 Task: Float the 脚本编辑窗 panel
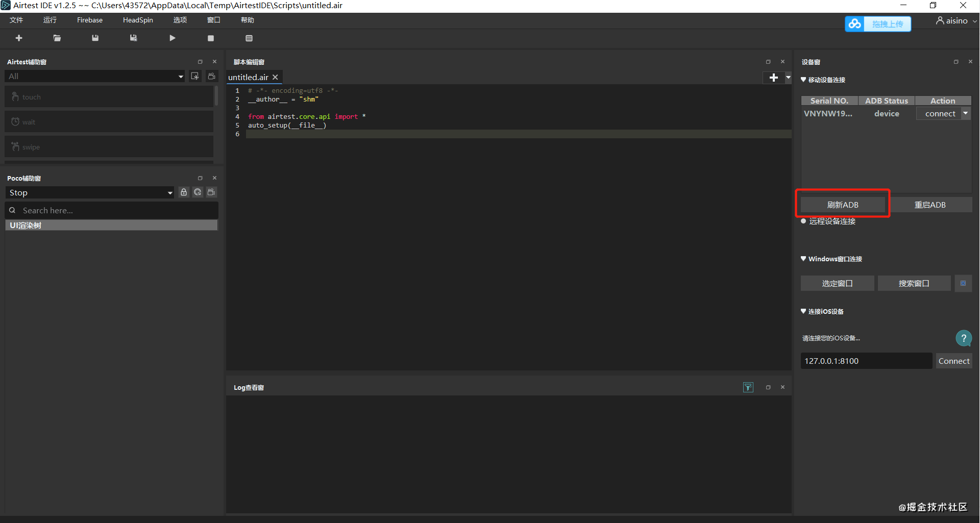768,62
